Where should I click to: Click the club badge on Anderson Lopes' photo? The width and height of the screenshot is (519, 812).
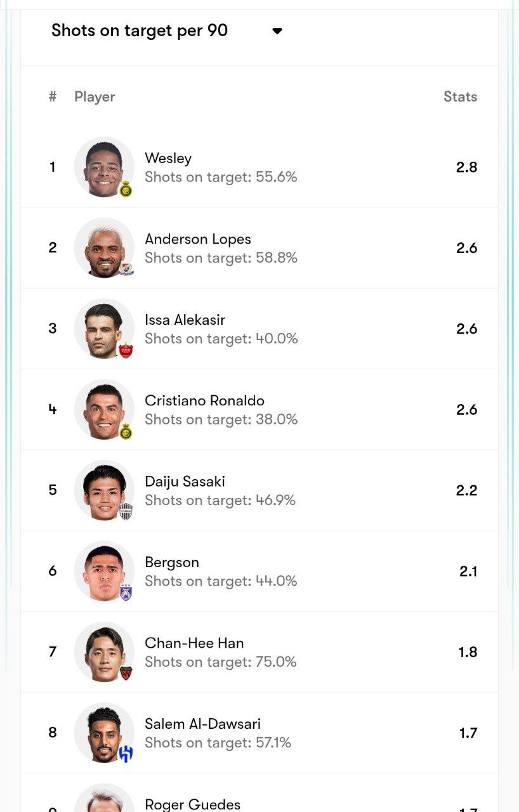click(x=126, y=269)
